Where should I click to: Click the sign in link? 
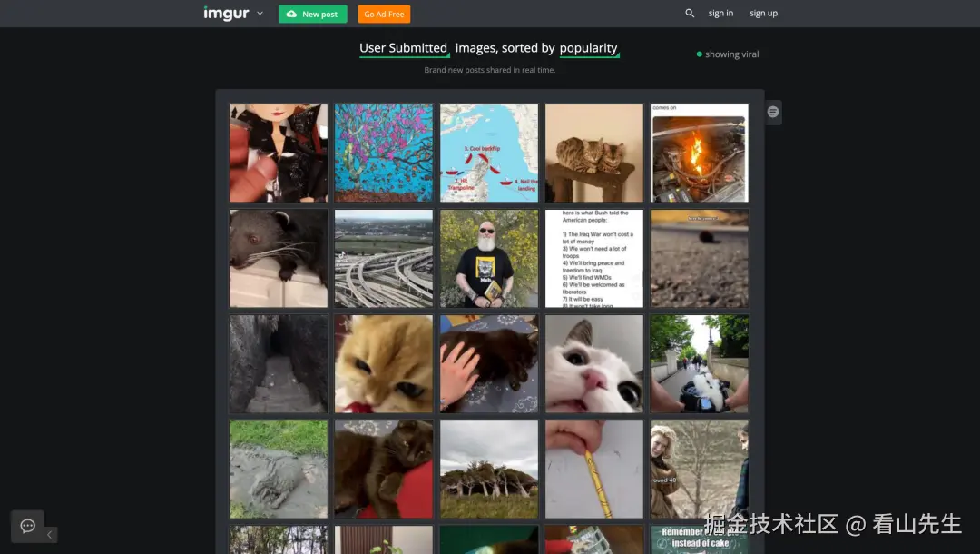[x=720, y=13]
